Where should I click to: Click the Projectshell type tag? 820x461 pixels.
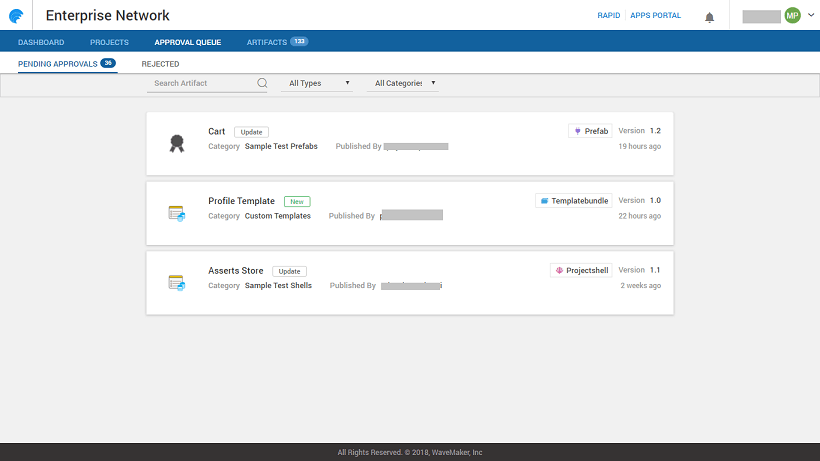(x=581, y=270)
